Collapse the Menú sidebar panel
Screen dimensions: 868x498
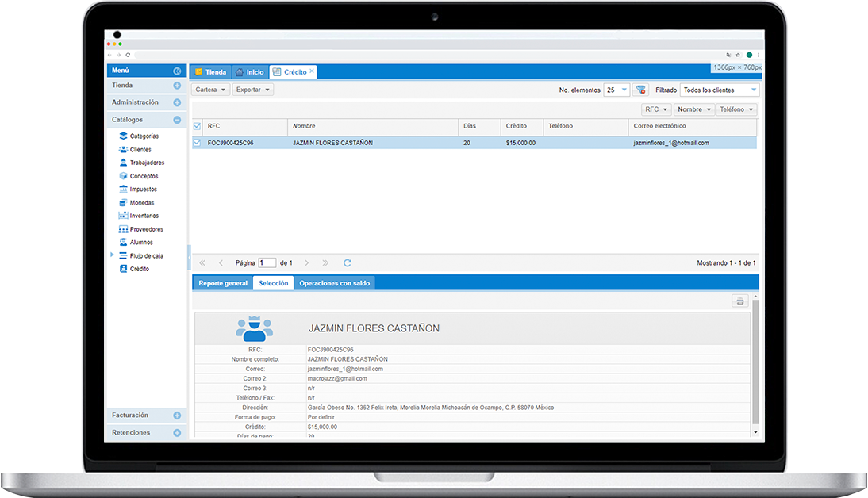point(177,71)
